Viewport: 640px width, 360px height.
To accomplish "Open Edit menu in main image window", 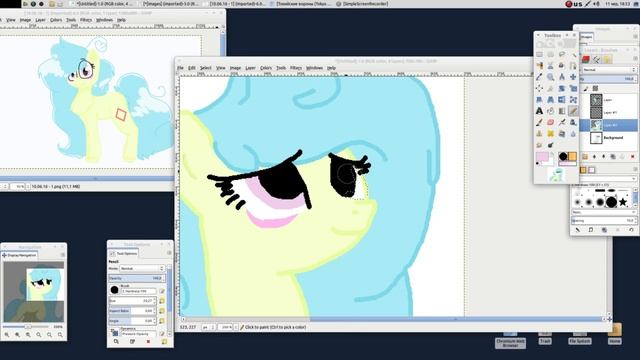I will 191,68.
